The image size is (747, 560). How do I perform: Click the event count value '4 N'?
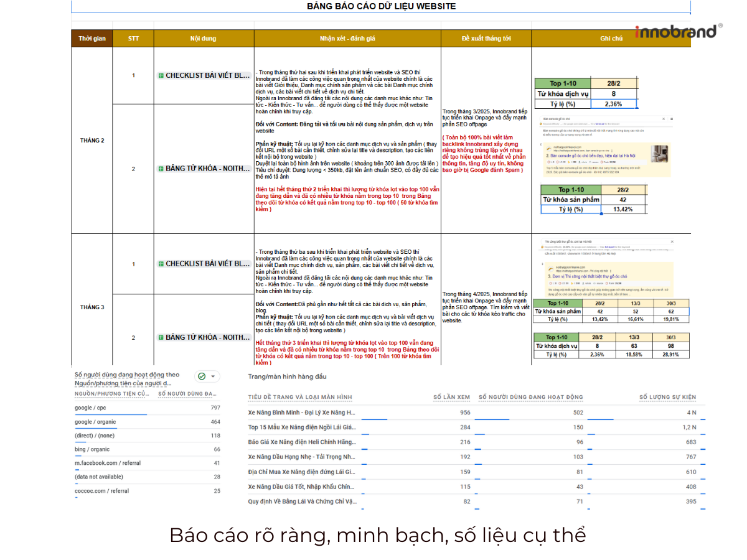[692, 413]
